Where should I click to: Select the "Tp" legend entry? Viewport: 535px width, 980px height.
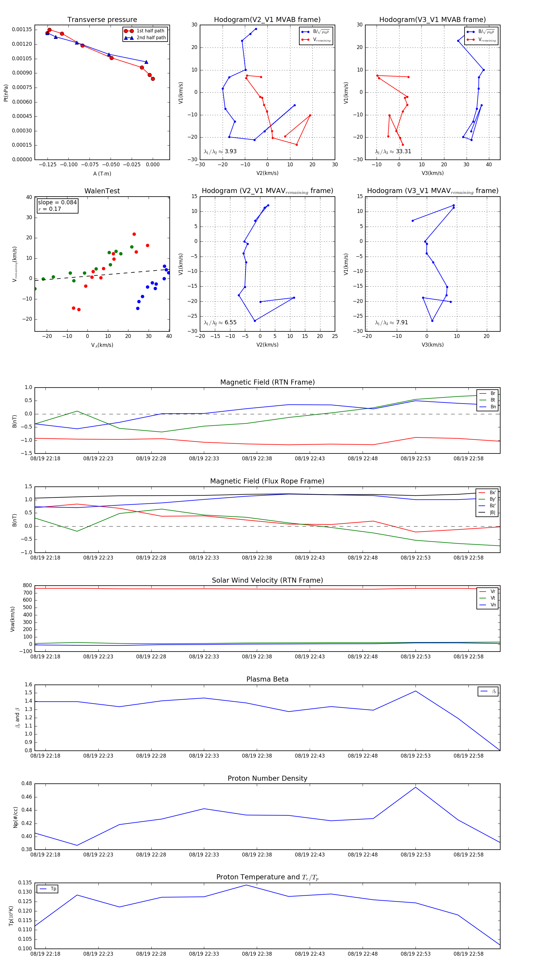(x=48, y=889)
